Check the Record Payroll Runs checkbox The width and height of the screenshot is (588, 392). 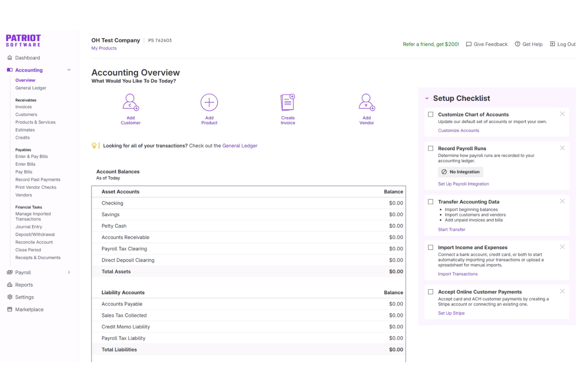pyautogui.click(x=431, y=148)
